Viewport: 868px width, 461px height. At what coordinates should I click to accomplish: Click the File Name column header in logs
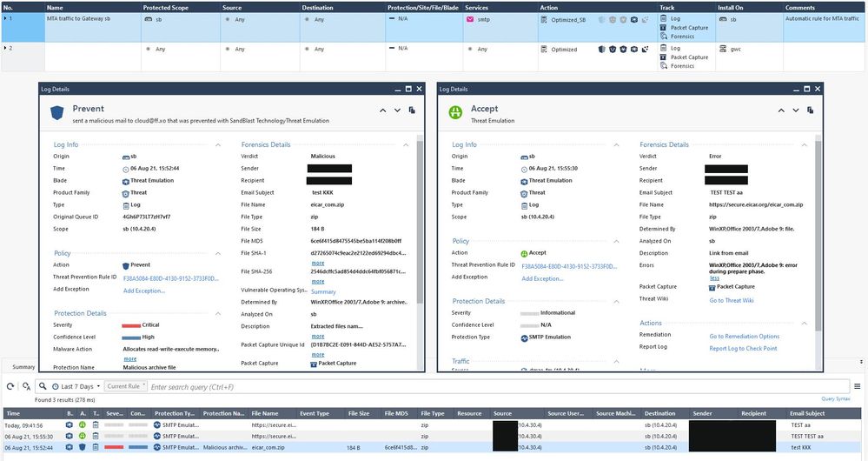[x=273, y=413]
